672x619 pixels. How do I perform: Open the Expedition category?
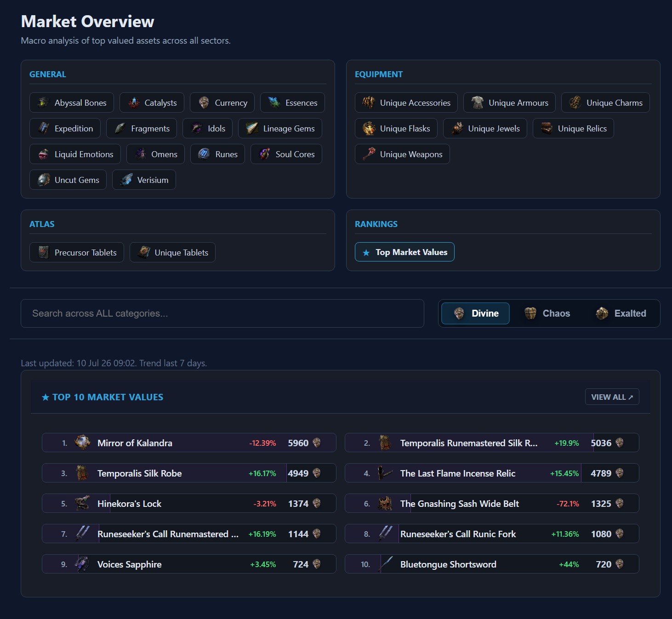(65, 128)
